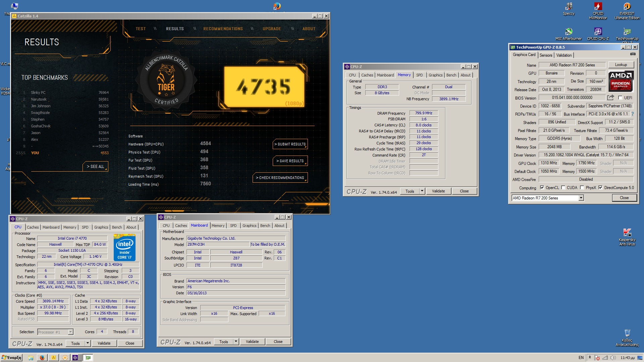Screen dimensions: 644x362
Task: Select Validation tab in GPU-Z
Action: tap(564, 55)
